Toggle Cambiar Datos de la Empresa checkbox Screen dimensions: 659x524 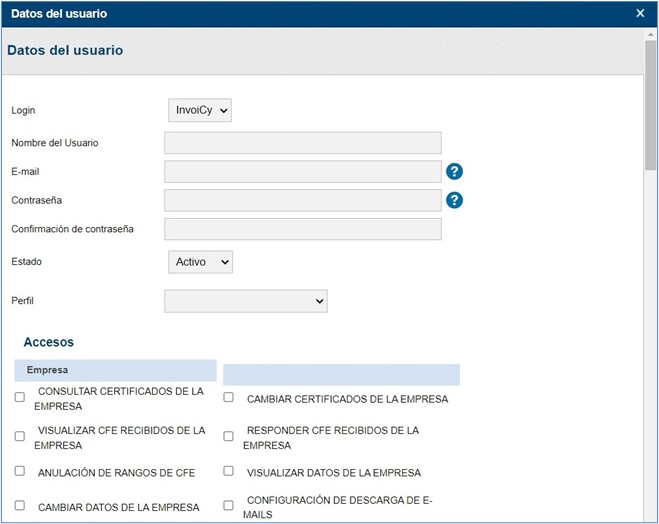point(20,505)
